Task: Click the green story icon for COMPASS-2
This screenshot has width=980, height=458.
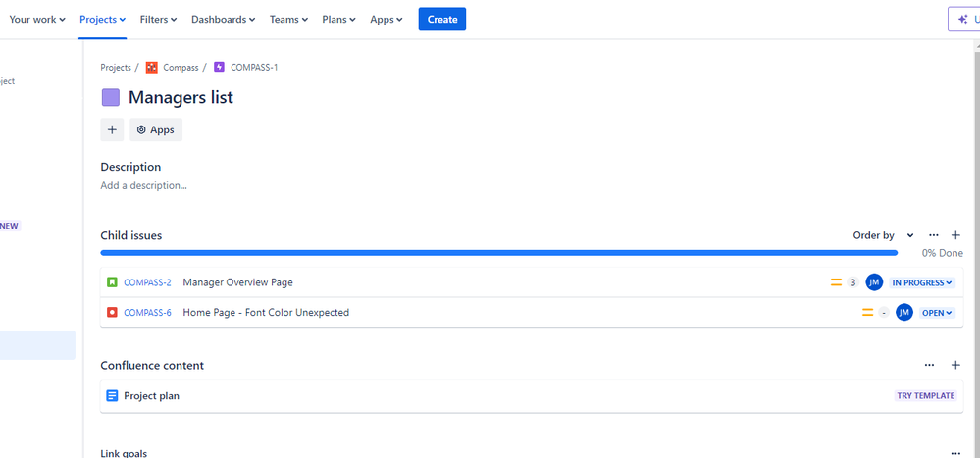Action: click(112, 282)
